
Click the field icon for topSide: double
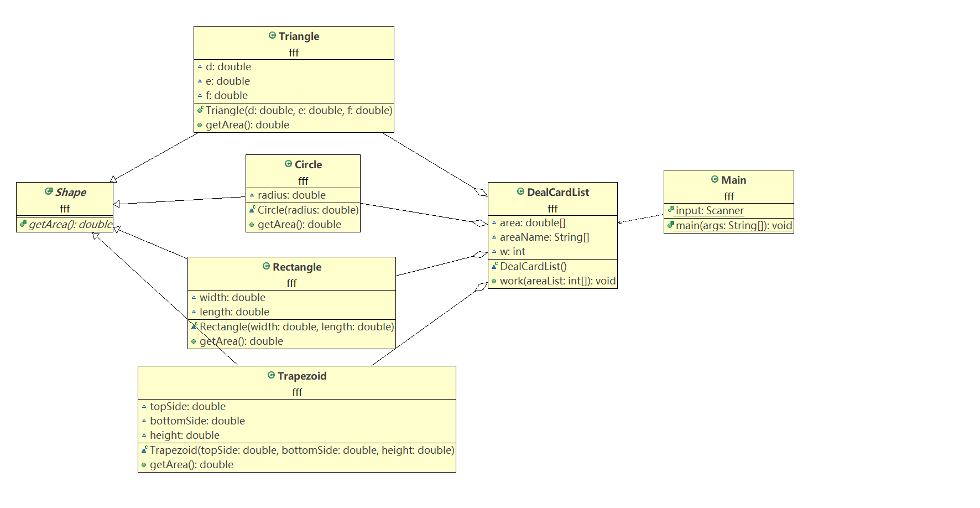[x=144, y=407]
